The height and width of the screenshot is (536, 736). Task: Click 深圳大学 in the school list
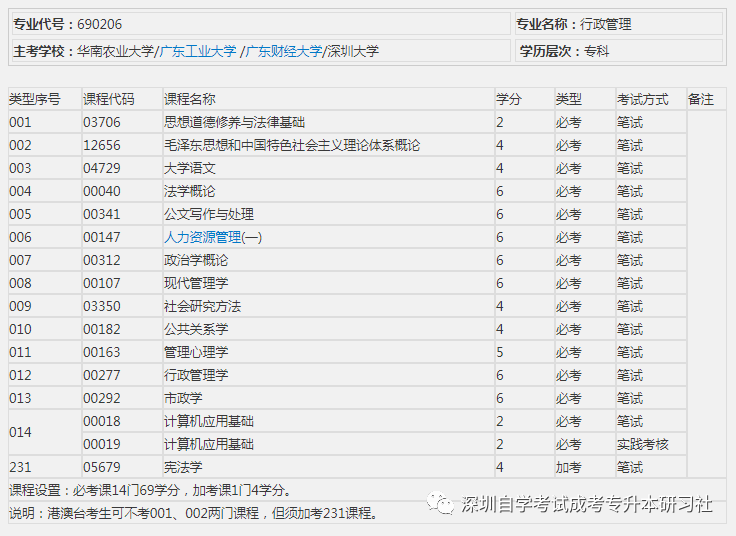353,51
